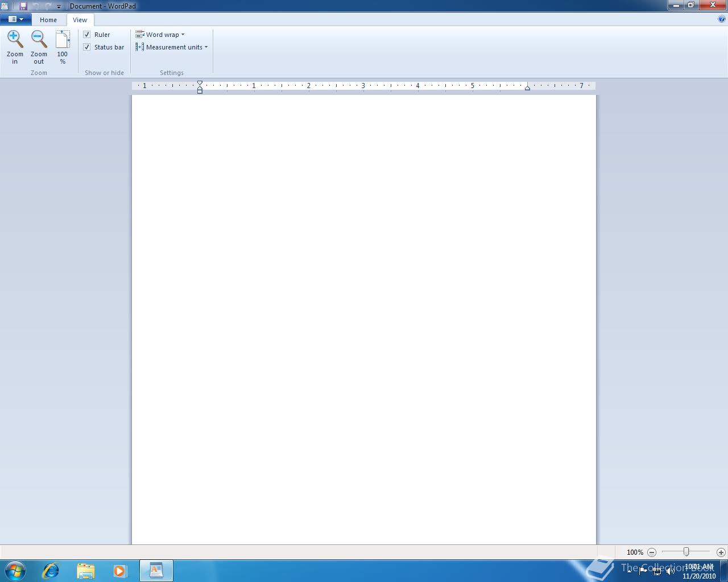This screenshot has width=728, height=582.
Task: Click the Redo arrow in the title bar
Action: 48,6
